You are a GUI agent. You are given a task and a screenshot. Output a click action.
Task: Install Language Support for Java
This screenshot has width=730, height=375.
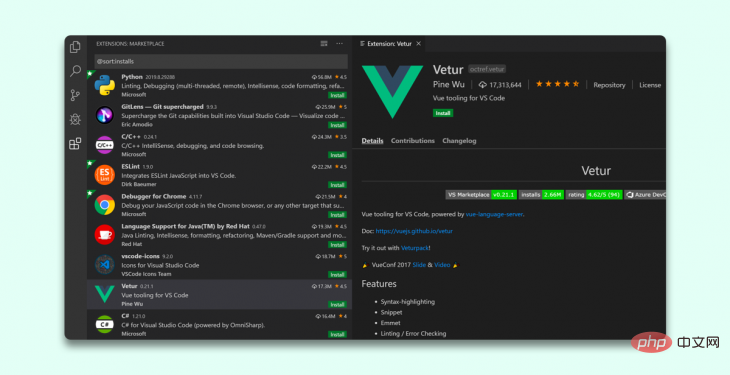coord(337,245)
